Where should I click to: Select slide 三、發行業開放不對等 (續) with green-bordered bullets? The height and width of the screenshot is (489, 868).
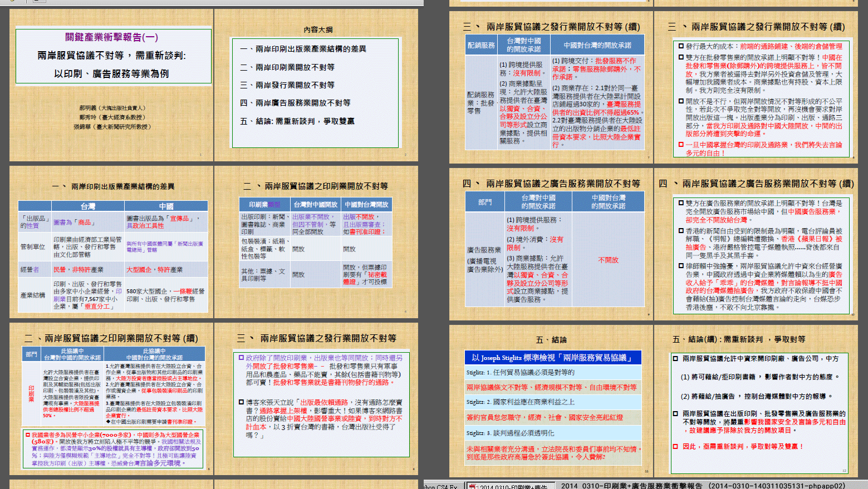tap(756, 86)
